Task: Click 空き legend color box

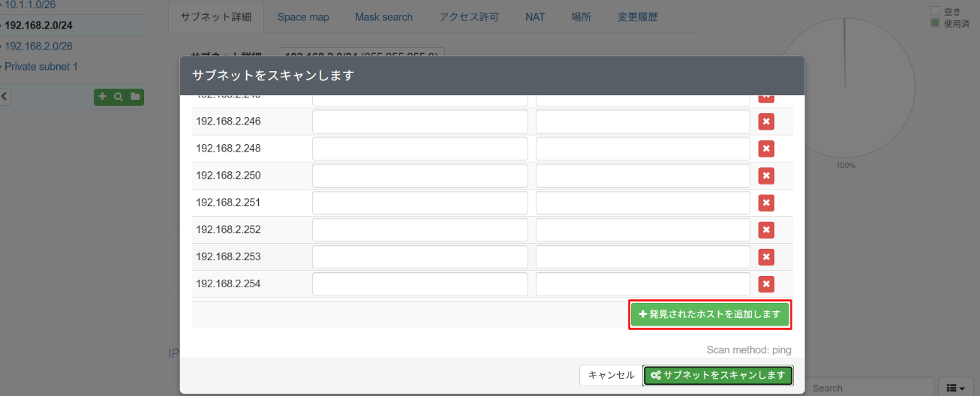Action: 935,11
